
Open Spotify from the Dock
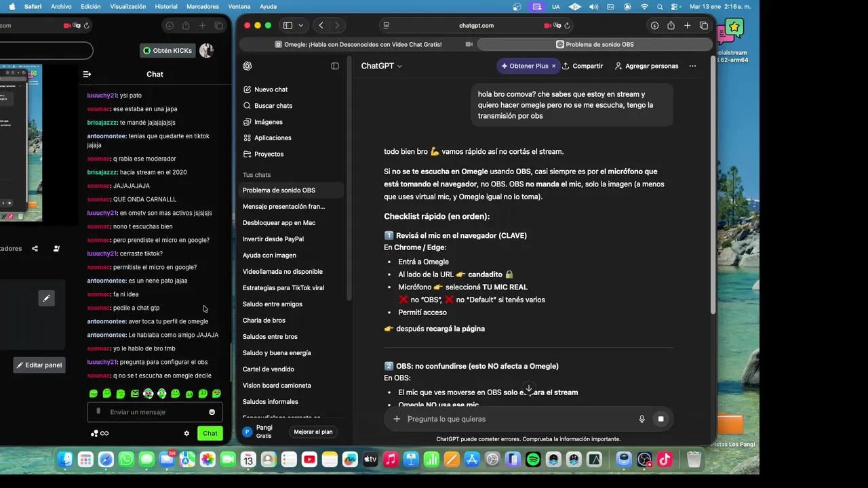pyautogui.click(x=534, y=460)
